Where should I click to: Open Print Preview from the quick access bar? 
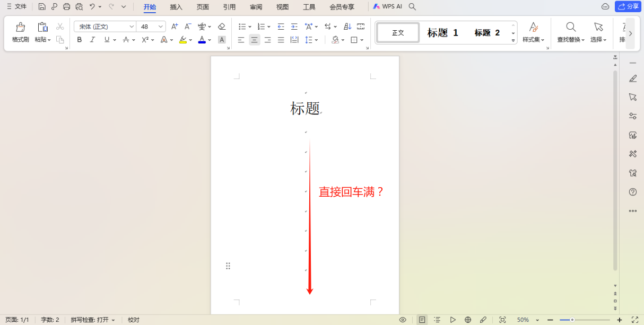(79, 7)
